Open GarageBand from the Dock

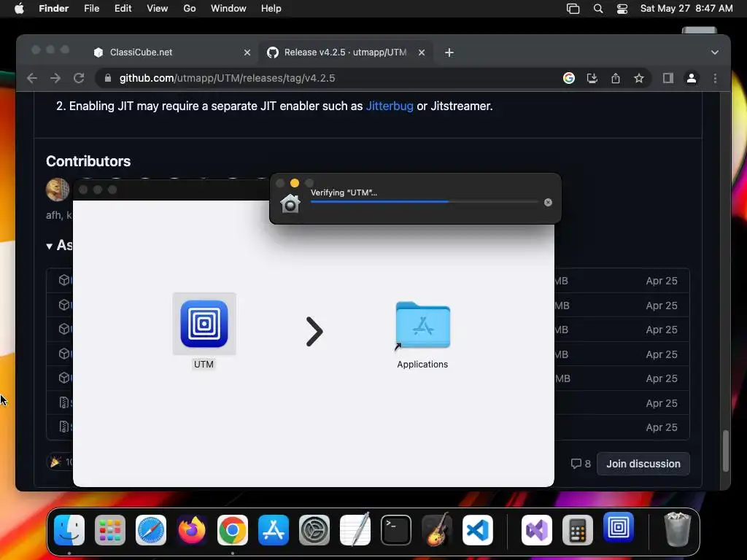[x=437, y=530]
